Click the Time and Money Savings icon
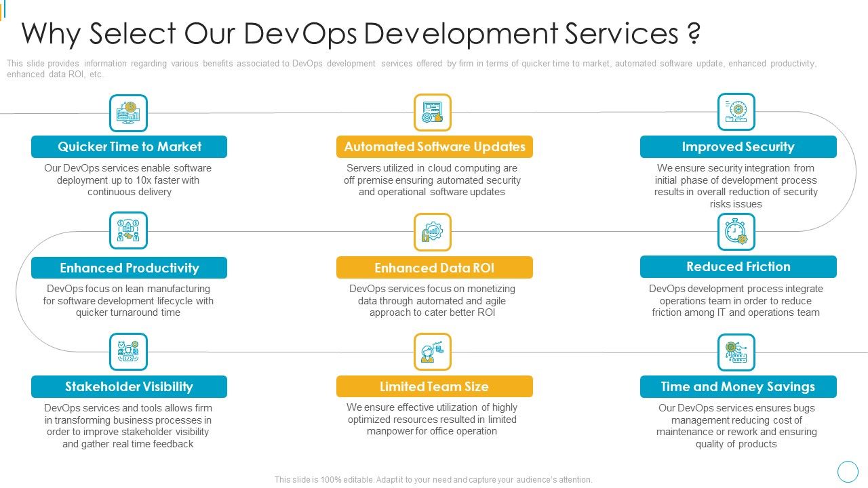Image resolution: width=868 pixels, height=488 pixels. click(x=736, y=352)
